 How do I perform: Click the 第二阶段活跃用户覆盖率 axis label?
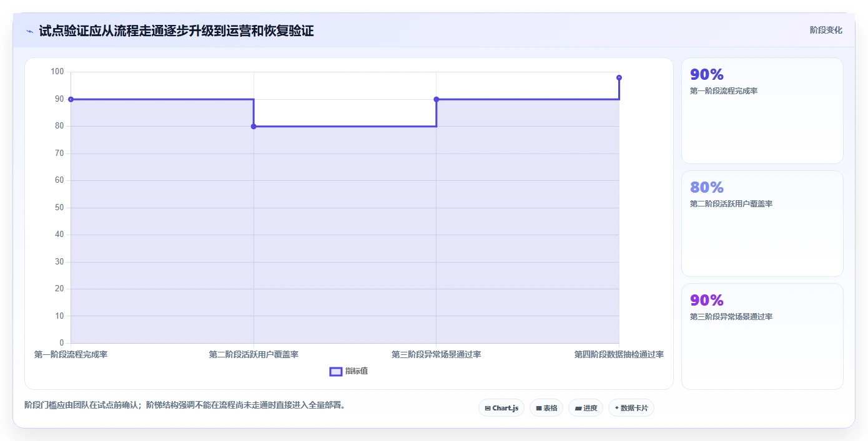click(254, 354)
